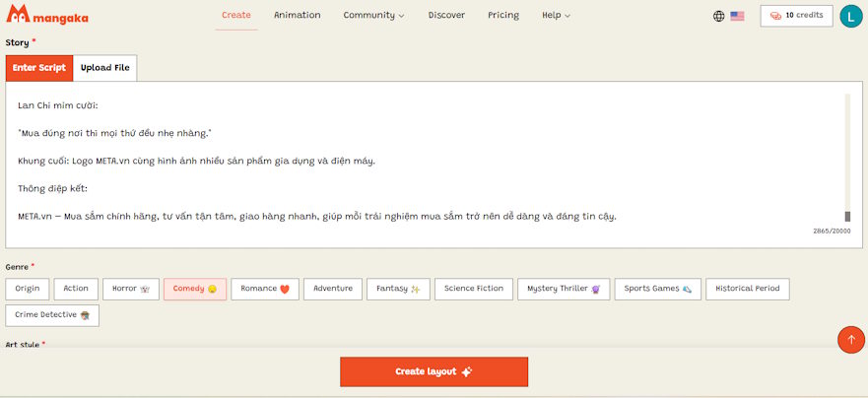Click the Create layout button
This screenshot has width=868, height=398.
pyautogui.click(x=434, y=371)
